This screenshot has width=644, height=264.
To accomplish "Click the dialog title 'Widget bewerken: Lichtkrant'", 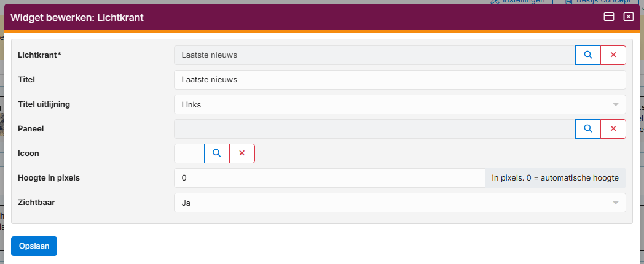I will pos(77,18).
